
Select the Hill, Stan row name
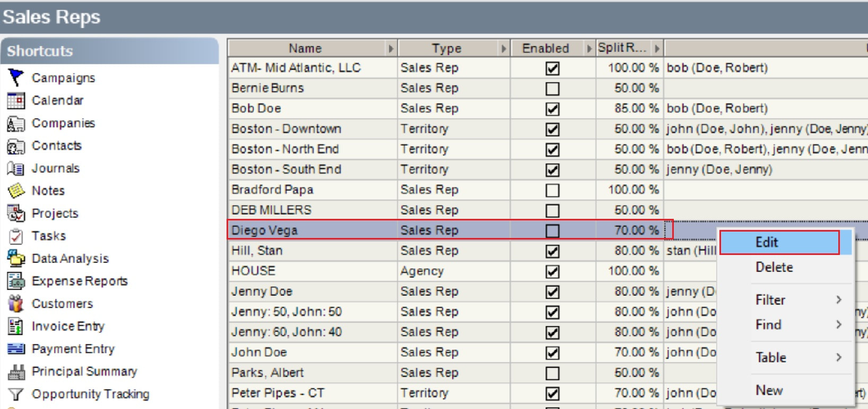click(x=313, y=251)
